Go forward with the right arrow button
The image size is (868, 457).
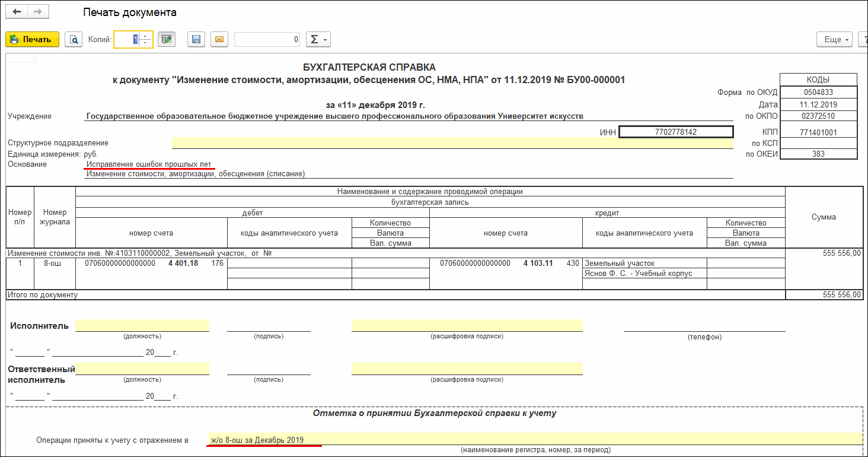click(37, 12)
